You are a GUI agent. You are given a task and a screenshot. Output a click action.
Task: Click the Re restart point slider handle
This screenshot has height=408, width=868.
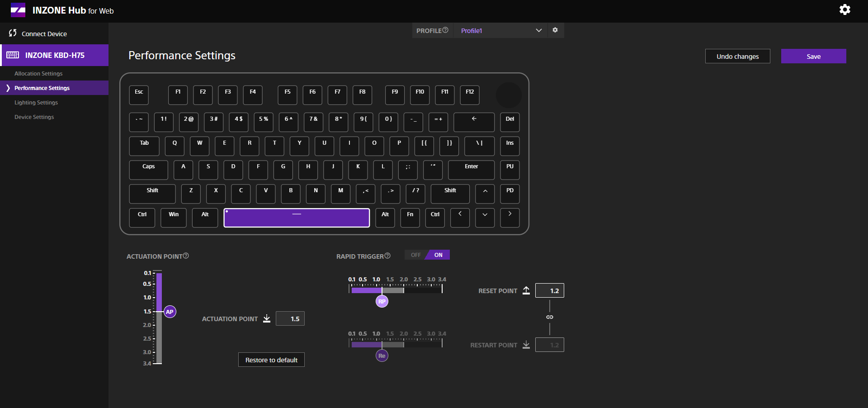pyautogui.click(x=382, y=356)
